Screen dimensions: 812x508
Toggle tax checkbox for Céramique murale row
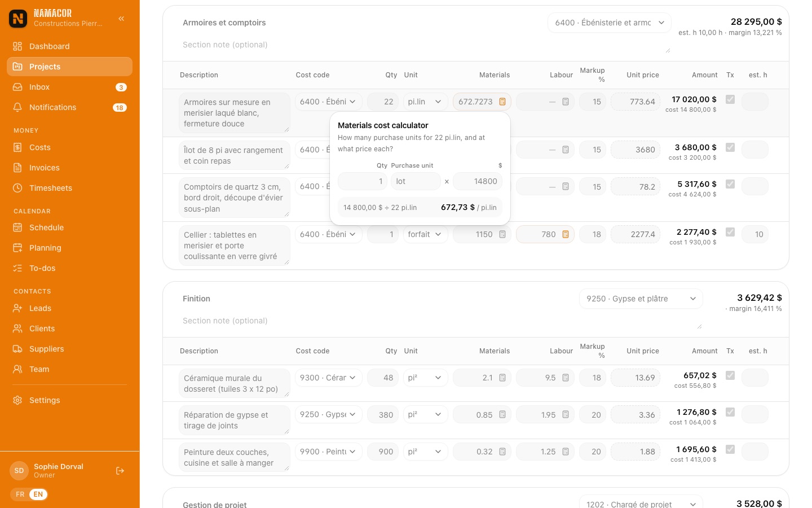(x=730, y=375)
